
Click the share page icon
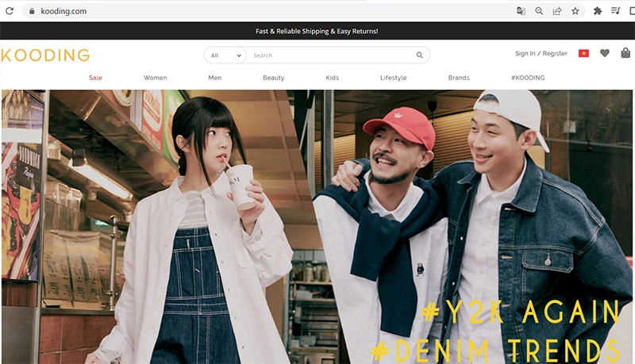557,11
